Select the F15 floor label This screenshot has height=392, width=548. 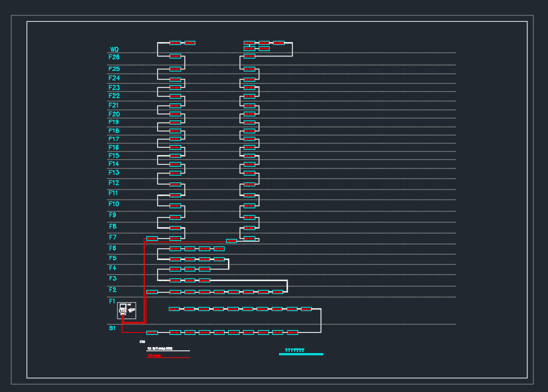pyautogui.click(x=114, y=155)
